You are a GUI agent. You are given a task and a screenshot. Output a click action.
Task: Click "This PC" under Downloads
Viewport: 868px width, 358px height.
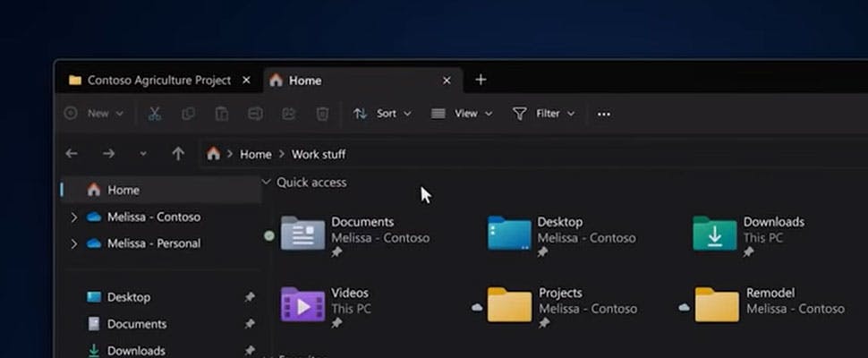762,238
